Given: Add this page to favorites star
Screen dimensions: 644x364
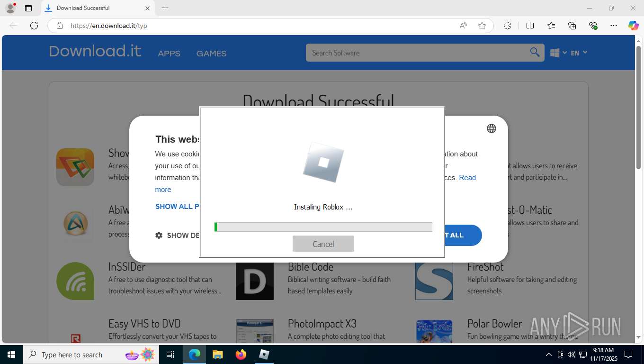Looking at the screenshot, I should [x=482, y=26].
